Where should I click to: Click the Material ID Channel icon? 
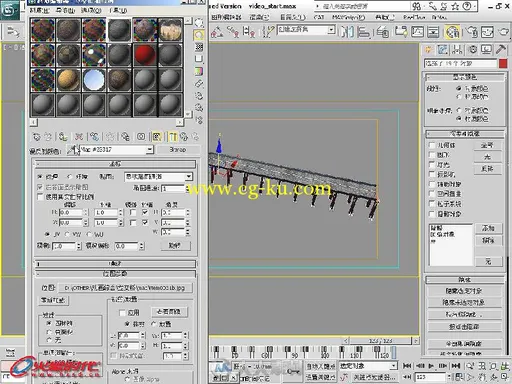(141, 136)
